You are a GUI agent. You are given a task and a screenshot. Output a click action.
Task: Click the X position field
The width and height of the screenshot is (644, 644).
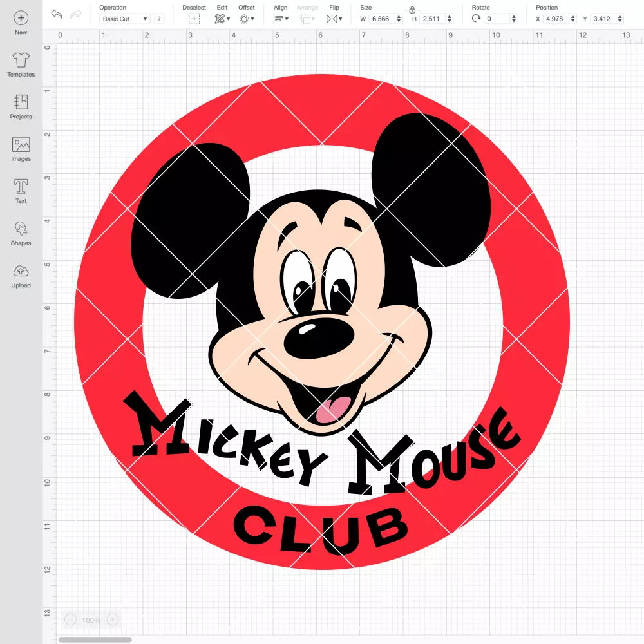pyautogui.click(x=556, y=19)
